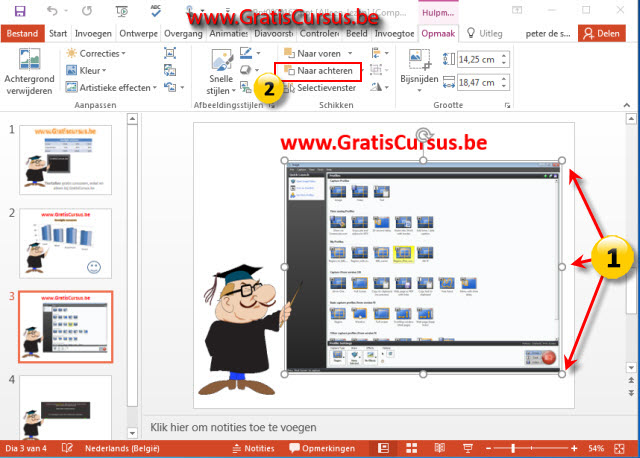Switch to the Ontwerpen tab
The image size is (640, 458).
click(x=138, y=33)
